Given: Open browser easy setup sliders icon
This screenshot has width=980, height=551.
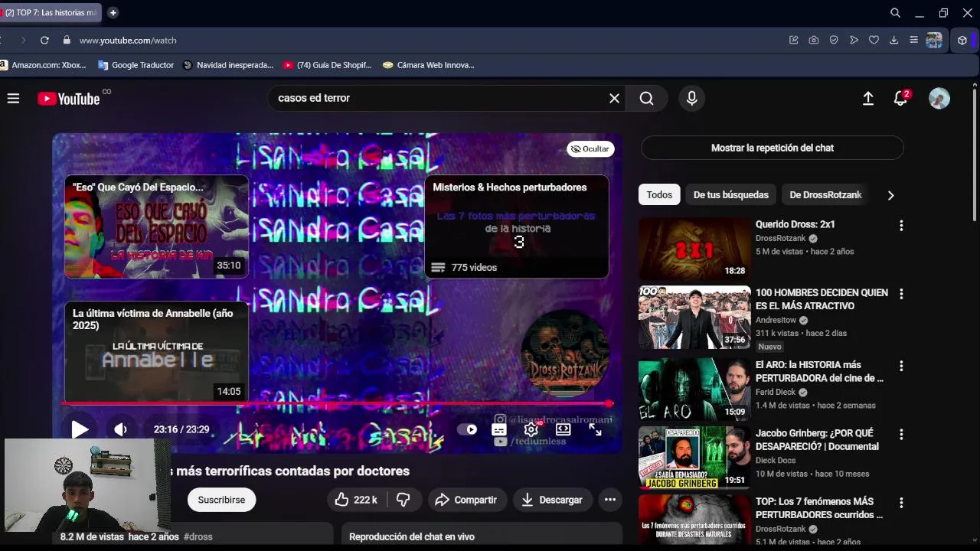Looking at the screenshot, I should click(913, 41).
